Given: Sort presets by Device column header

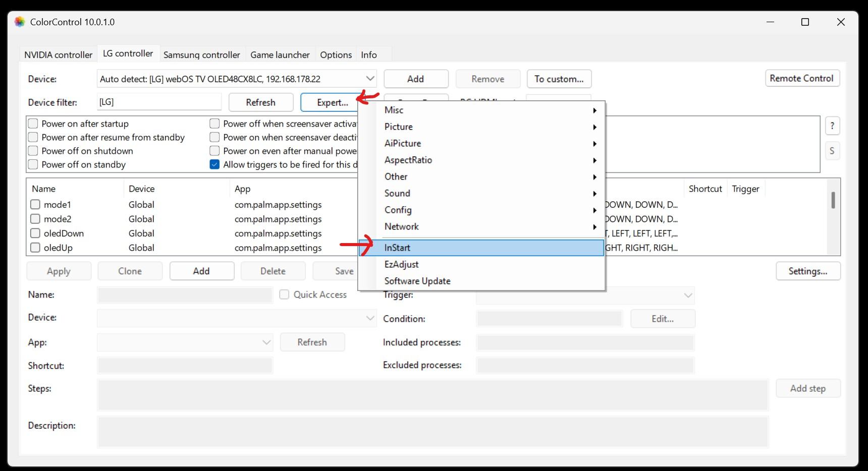Looking at the screenshot, I should click(x=176, y=189).
